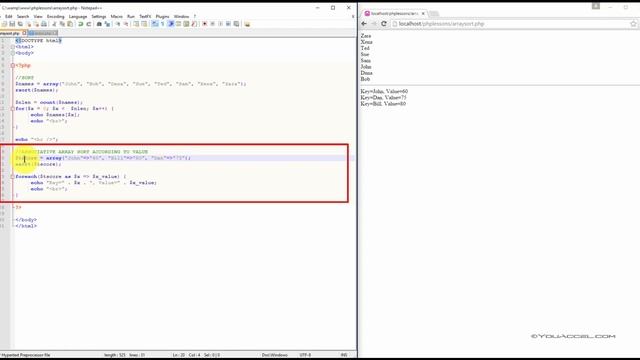Click the Save Recorded Macro icon
Screen dimensions: 640x360
point(236,24)
